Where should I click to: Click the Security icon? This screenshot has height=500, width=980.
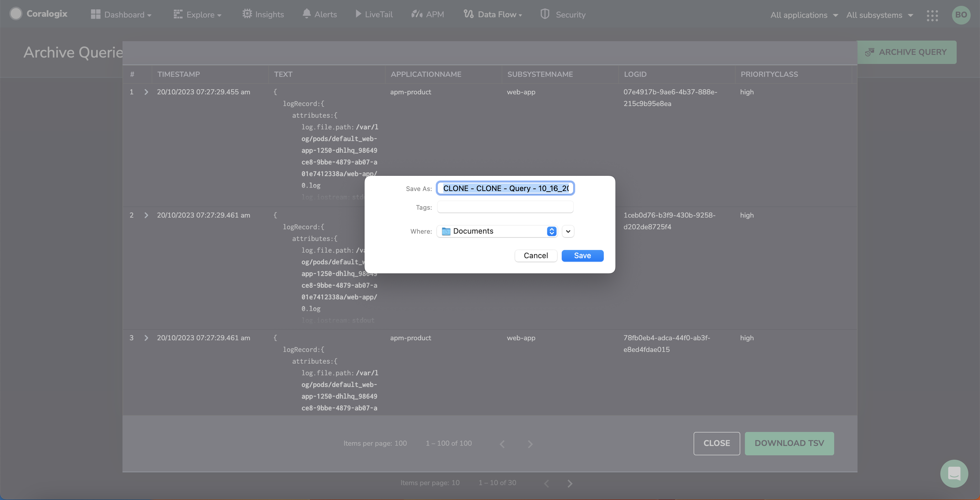tap(545, 14)
